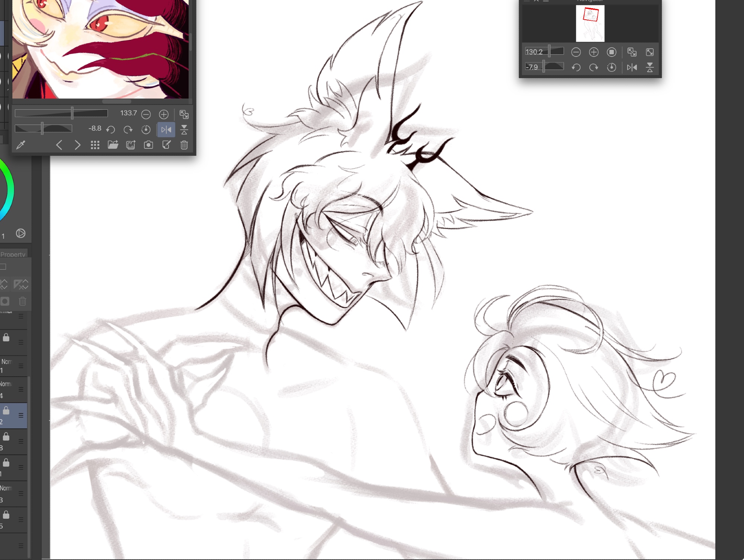
Task: Show next image in Sub View
Action: (x=77, y=145)
